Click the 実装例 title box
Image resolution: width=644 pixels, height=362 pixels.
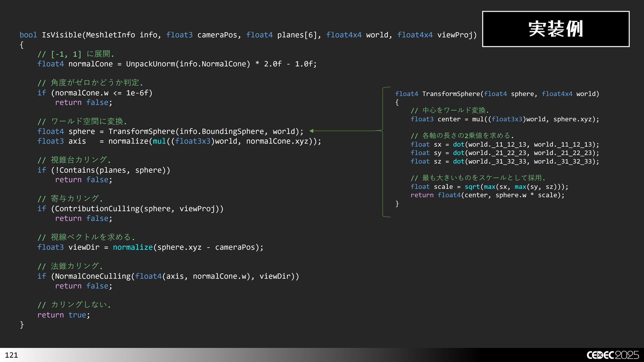[x=555, y=29]
